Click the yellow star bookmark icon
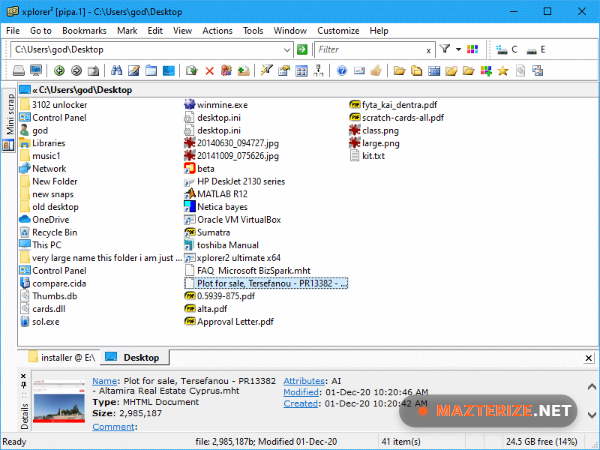The height and width of the screenshot is (450, 600). (x=503, y=71)
